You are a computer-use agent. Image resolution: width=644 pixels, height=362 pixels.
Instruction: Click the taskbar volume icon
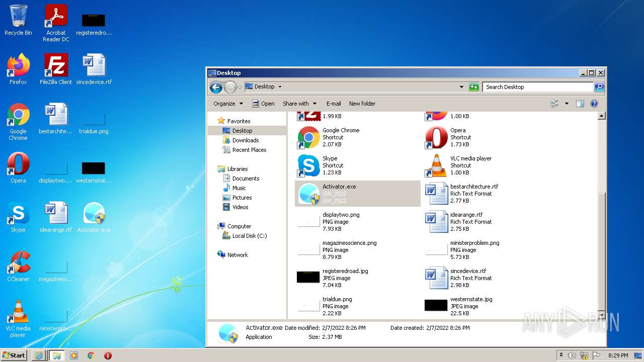click(x=572, y=355)
